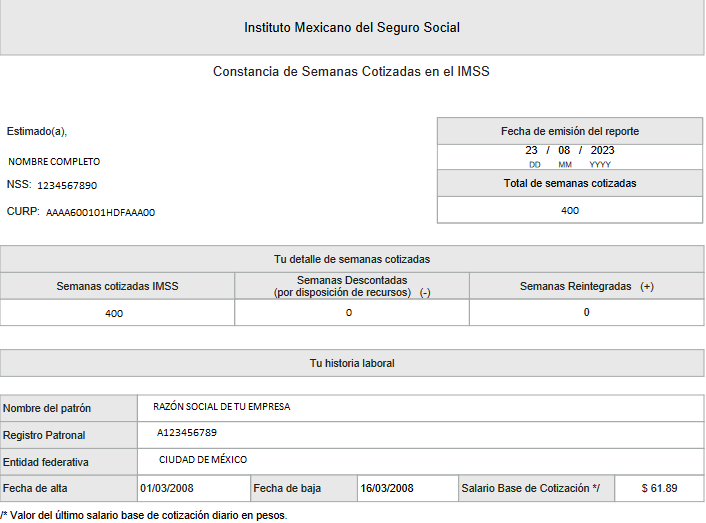Click the 'Semanas cotizadas IMSS' column header
Viewport: 706px width, 523px height.
click(x=117, y=286)
